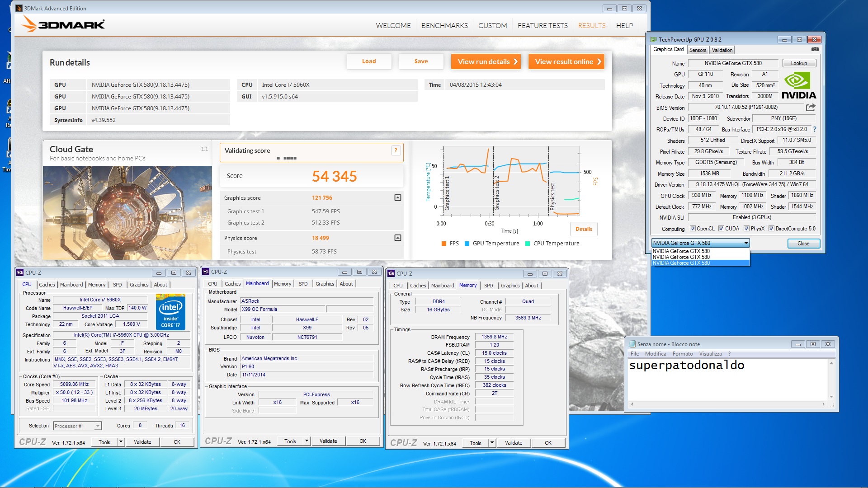
Task: Click the NVIDIA logo in GPU-Z
Action: tap(799, 85)
